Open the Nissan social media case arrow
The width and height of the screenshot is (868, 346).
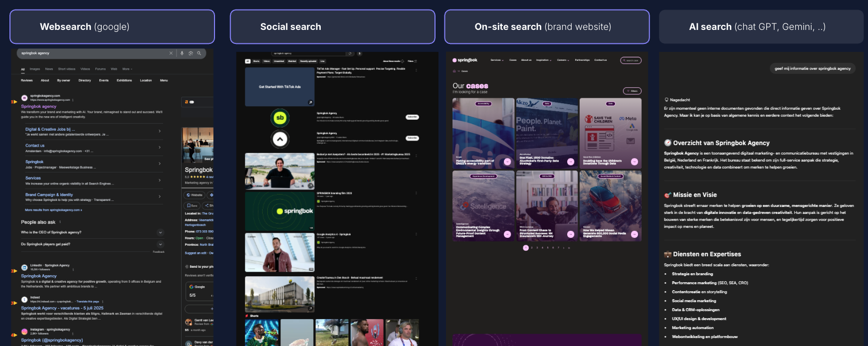coord(635,234)
